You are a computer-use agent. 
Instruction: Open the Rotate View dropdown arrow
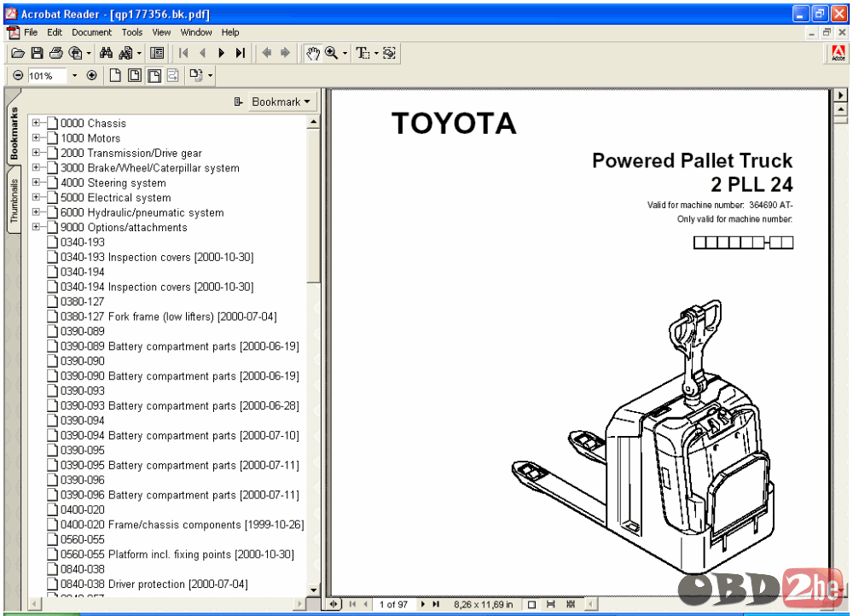[210, 76]
